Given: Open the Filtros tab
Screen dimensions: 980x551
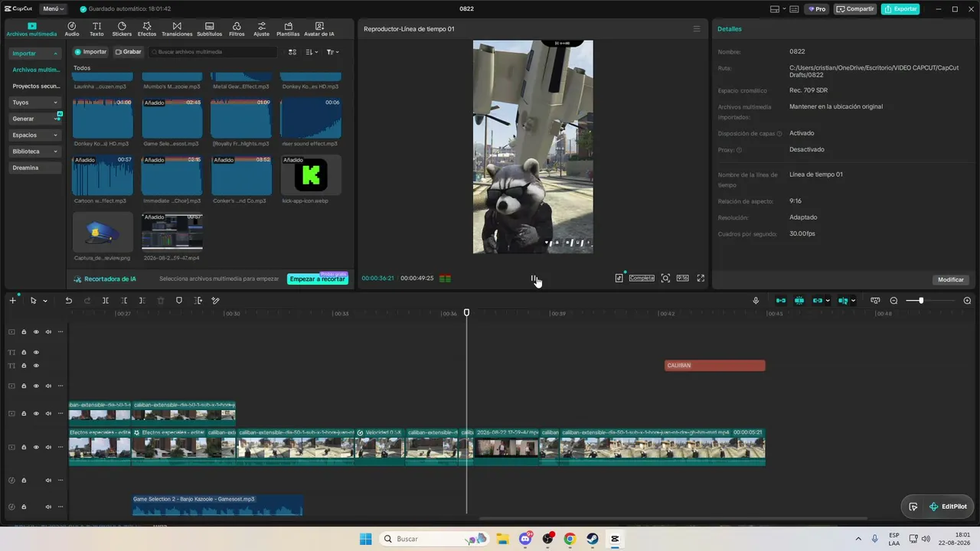Looking at the screenshot, I should point(237,29).
